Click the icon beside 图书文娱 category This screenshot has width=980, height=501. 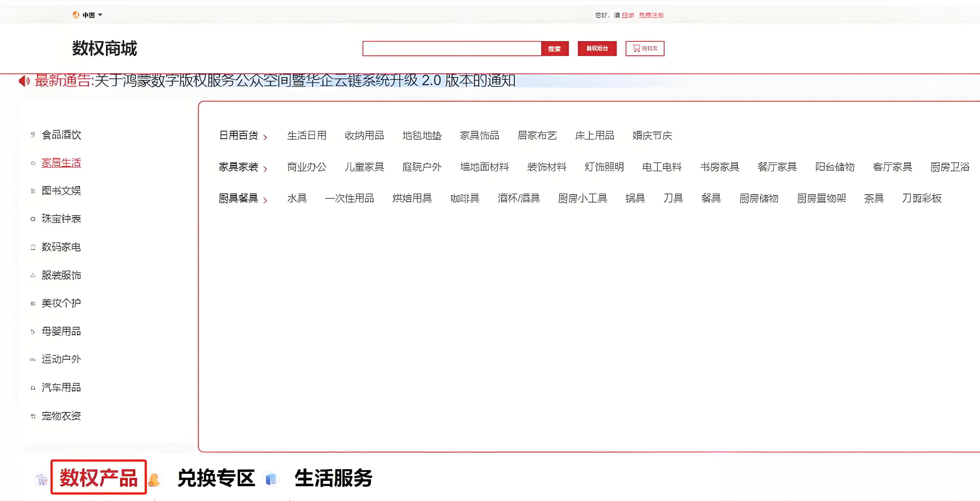(33, 191)
